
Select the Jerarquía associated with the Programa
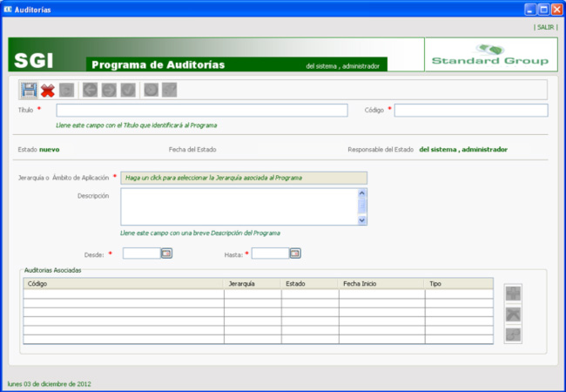point(243,178)
